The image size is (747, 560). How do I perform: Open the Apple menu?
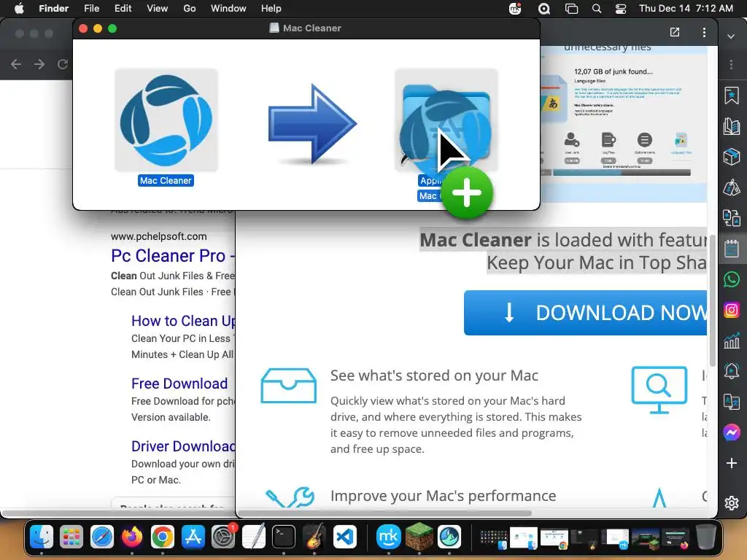pos(19,9)
